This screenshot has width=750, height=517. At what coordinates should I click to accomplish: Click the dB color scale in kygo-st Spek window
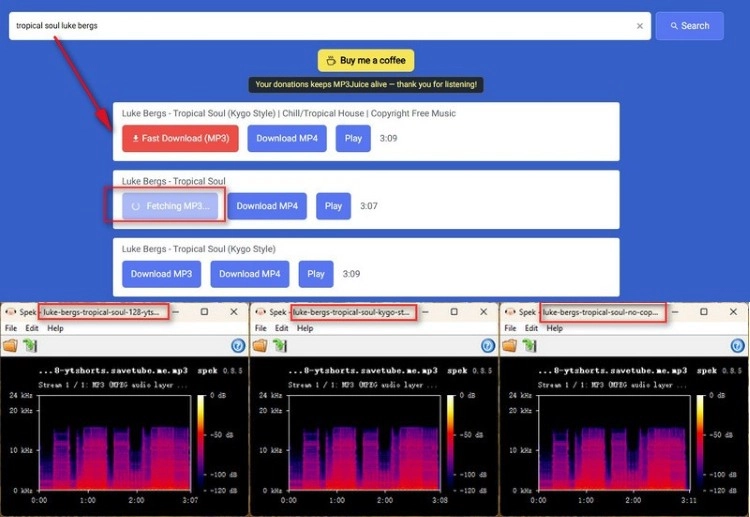(x=451, y=443)
